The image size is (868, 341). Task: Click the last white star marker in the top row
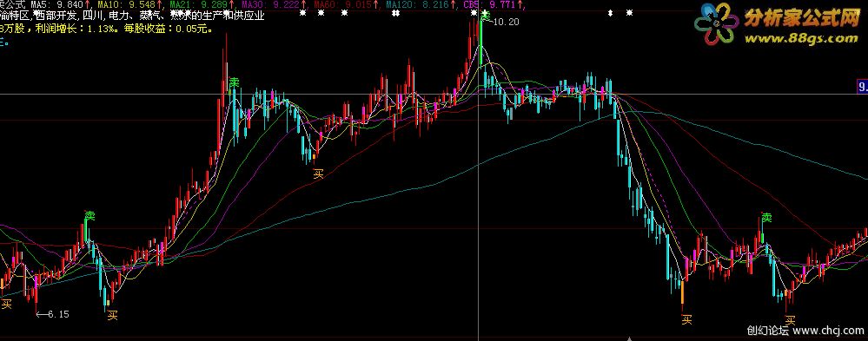629,13
